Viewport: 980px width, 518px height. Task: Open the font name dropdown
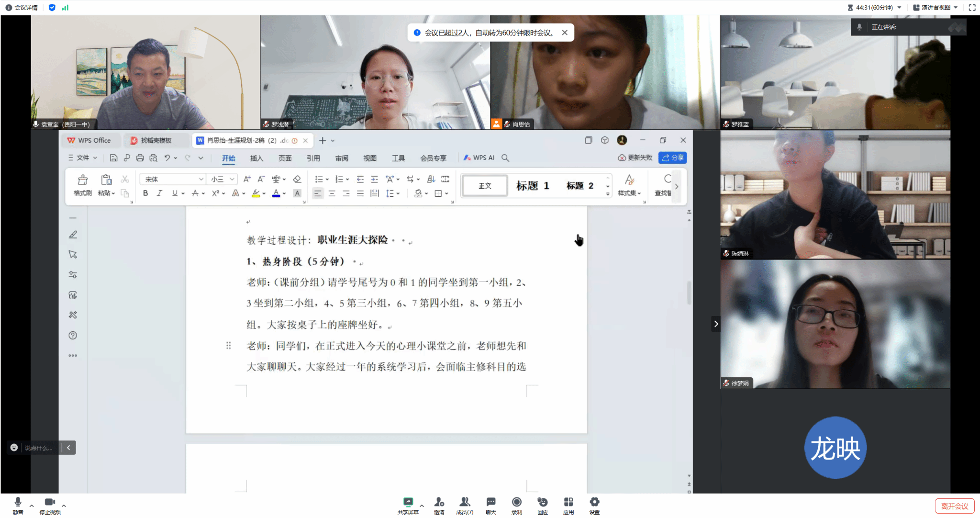(201, 179)
